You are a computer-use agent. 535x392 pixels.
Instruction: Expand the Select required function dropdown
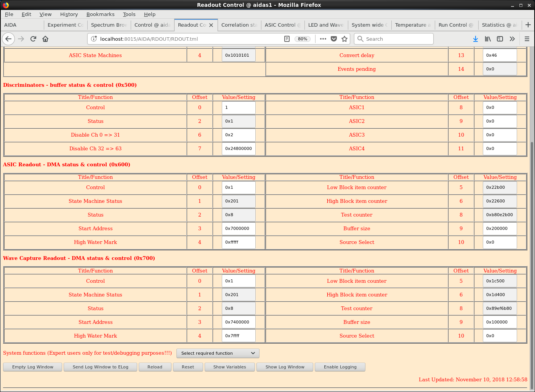(x=218, y=353)
